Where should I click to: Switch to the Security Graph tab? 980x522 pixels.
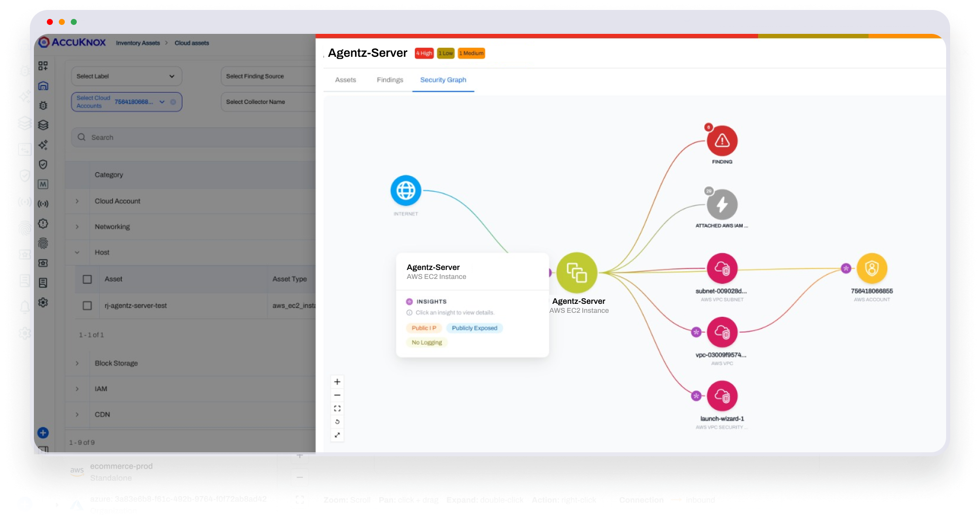(443, 80)
